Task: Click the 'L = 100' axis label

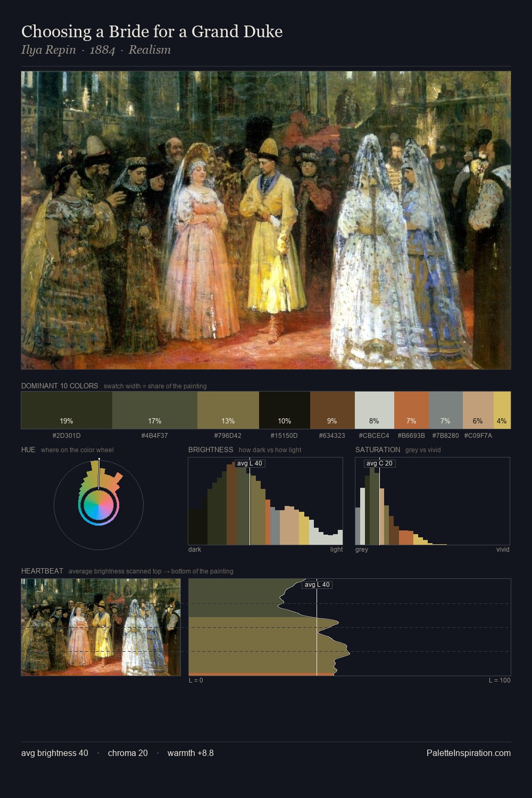Action: pos(500,680)
